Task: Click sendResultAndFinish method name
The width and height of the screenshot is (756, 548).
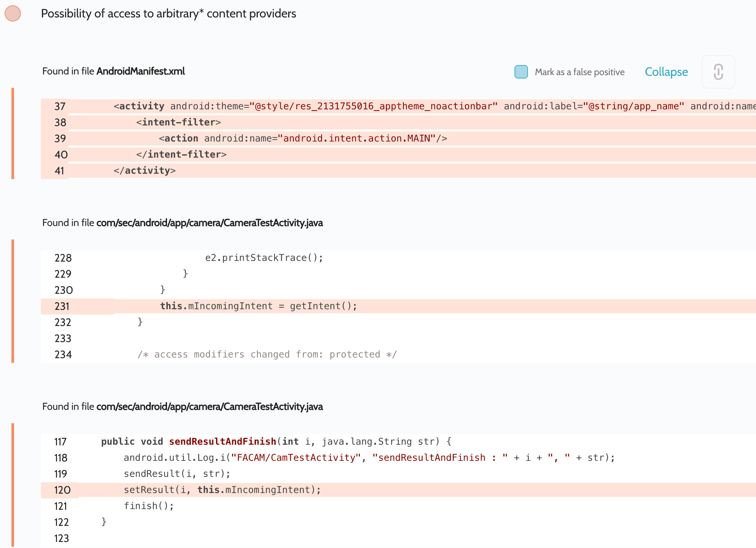Action: tap(222, 441)
